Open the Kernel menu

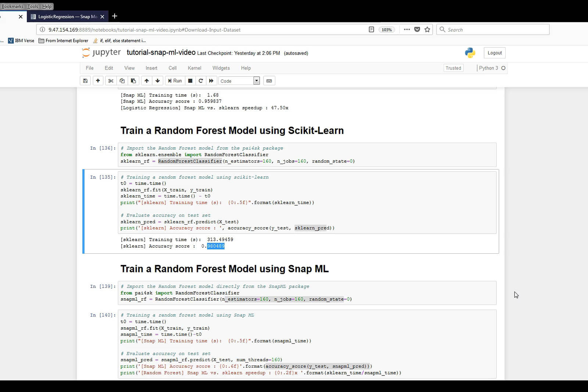(x=194, y=68)
